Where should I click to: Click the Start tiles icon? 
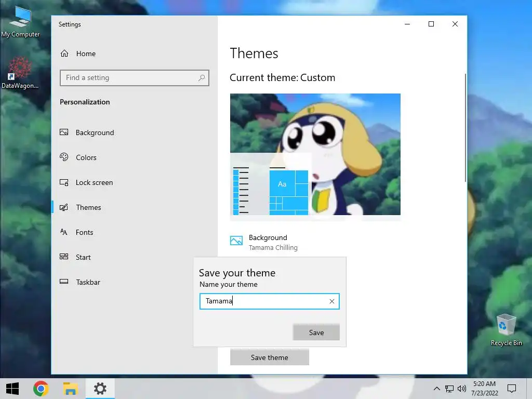coord(64,257)
